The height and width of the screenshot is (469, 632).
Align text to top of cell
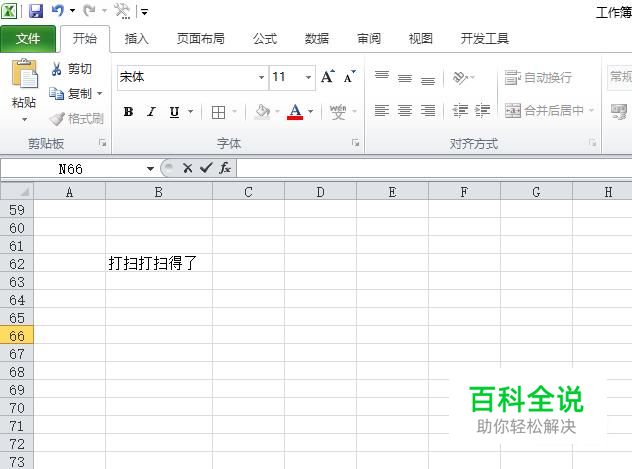tap(382, 77)
